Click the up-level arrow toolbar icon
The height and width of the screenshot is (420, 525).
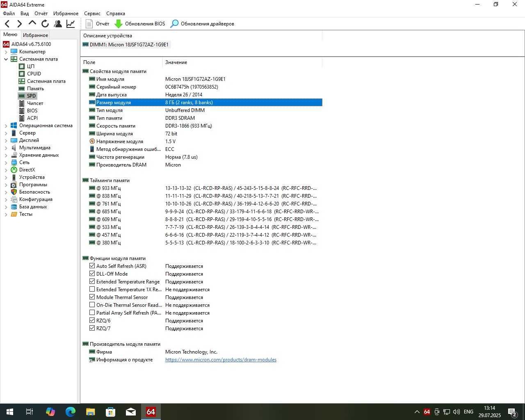coord(32,23)
